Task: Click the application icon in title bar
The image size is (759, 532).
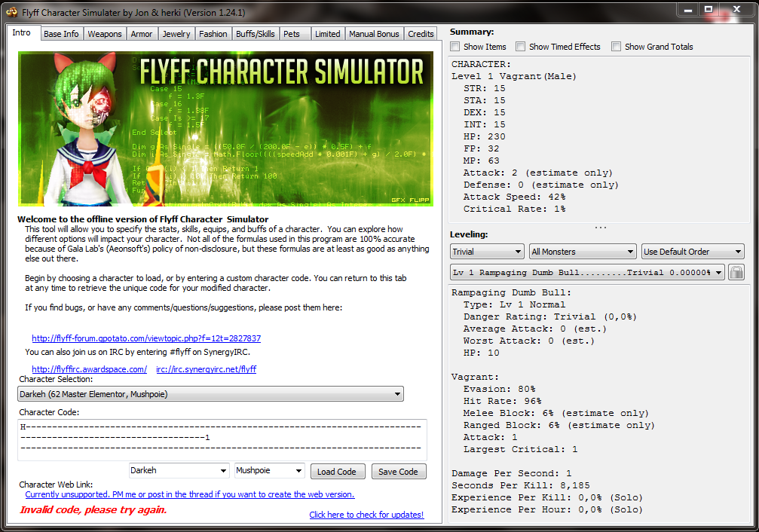Action: 11,12
